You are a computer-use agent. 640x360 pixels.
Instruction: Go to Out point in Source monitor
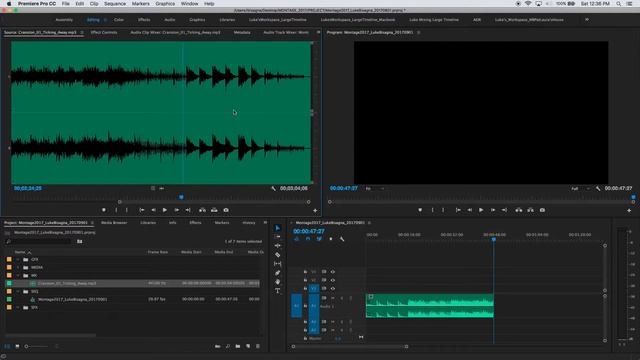tap(188, 210)
